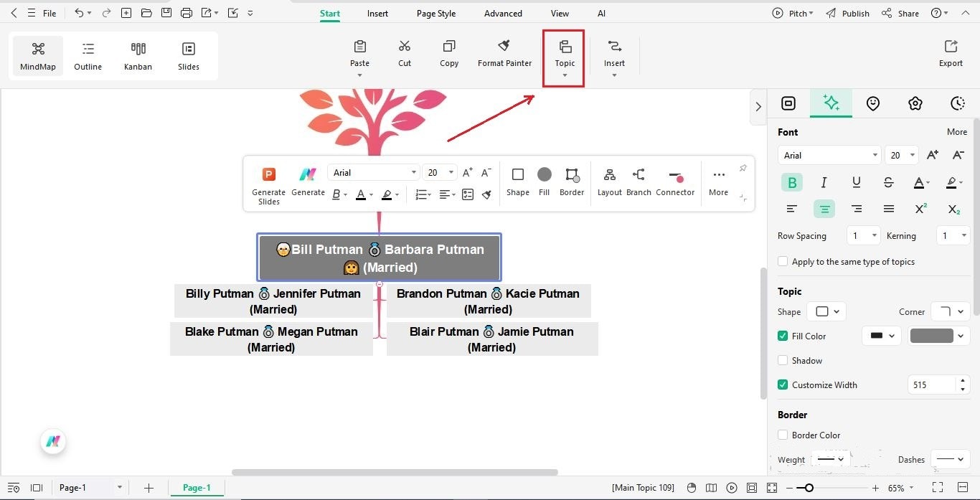Click the Print icon in top bar
The width and height of the screenshot is (980, 500).
point(187,13)
